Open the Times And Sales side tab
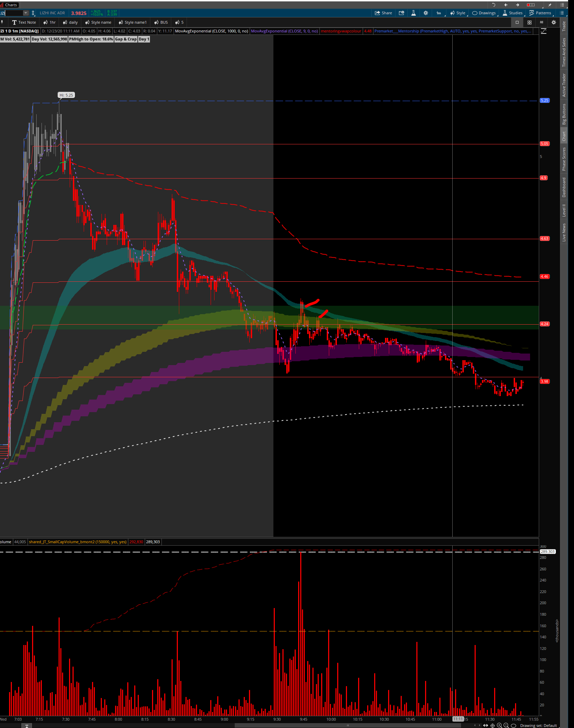This screenshot has height=728, width=574. 564,52
